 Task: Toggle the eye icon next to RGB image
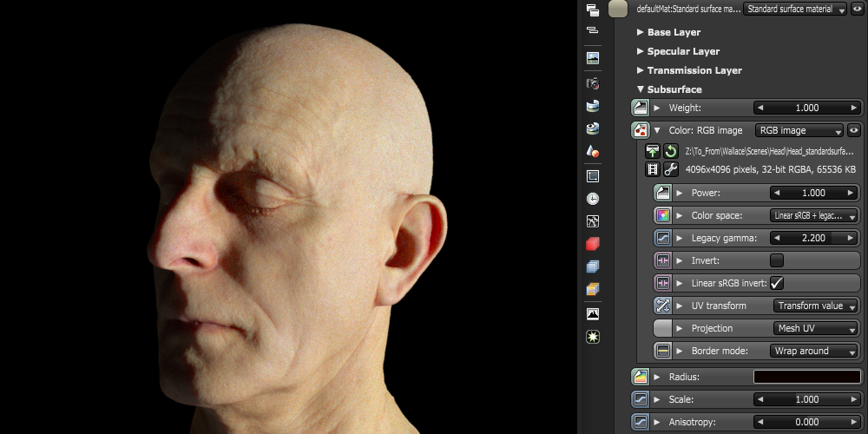854,130
